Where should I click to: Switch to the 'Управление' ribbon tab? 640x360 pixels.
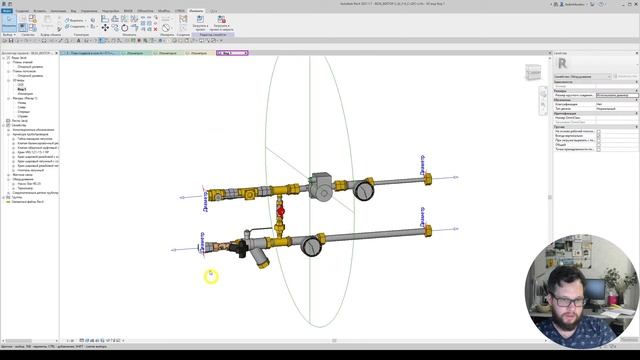[x=89, y=11]
